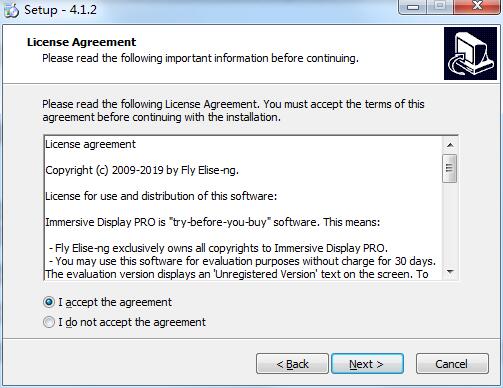The width and height of the screenshot is (503, 388).
Task: Click the 'I do not accept the agreement' label text
Action: coord(132,322)
